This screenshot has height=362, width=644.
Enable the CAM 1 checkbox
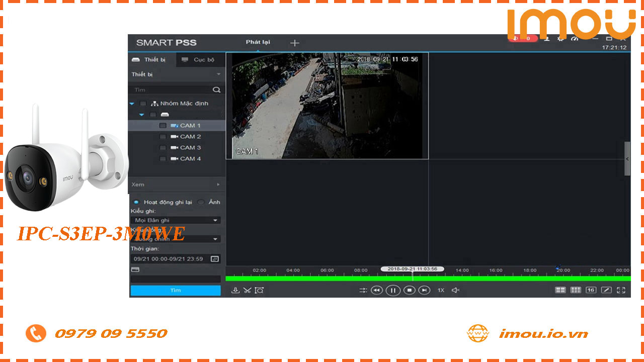pos(163,125)
